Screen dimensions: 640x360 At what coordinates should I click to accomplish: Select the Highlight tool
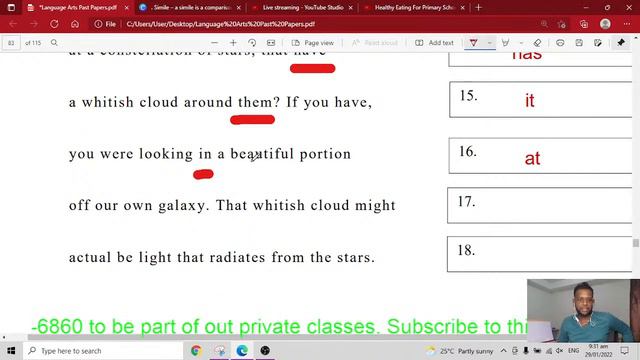[505, 42]
